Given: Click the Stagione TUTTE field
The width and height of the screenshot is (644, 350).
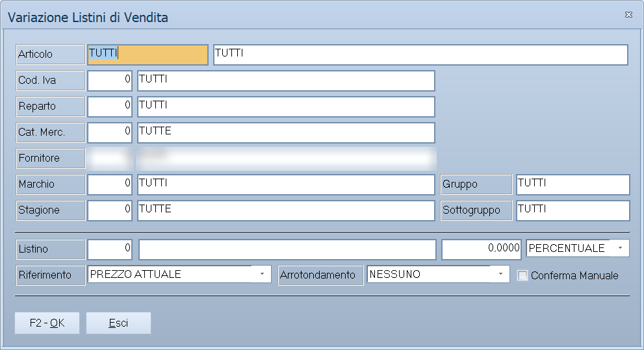Looking at the screenshot, I should pos(286,210).
